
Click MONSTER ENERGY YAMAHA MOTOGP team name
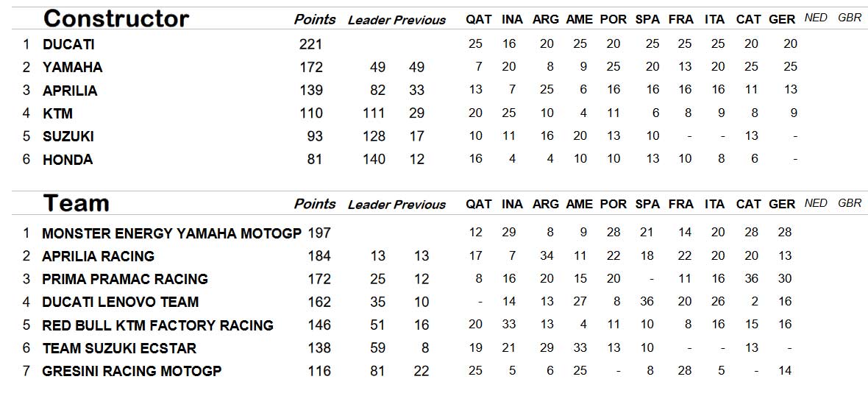pos(171,233)
